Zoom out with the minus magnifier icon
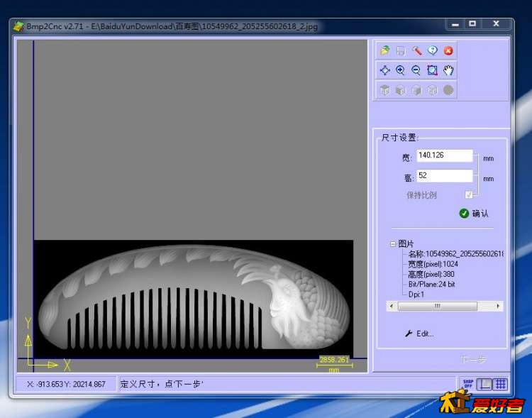The height and width of the screenshot is (418, 532). (416, 70)
